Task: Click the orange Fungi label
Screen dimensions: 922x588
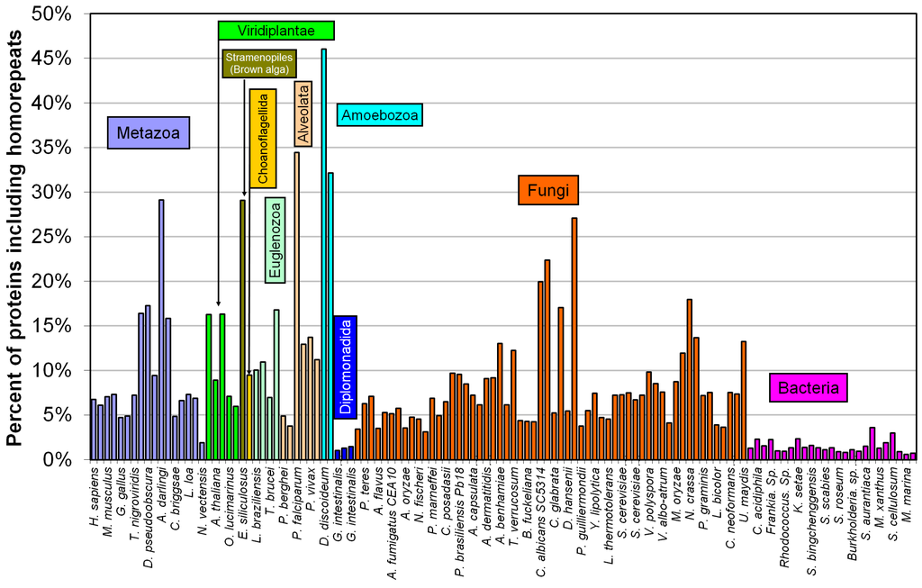Action: (548, 190)
